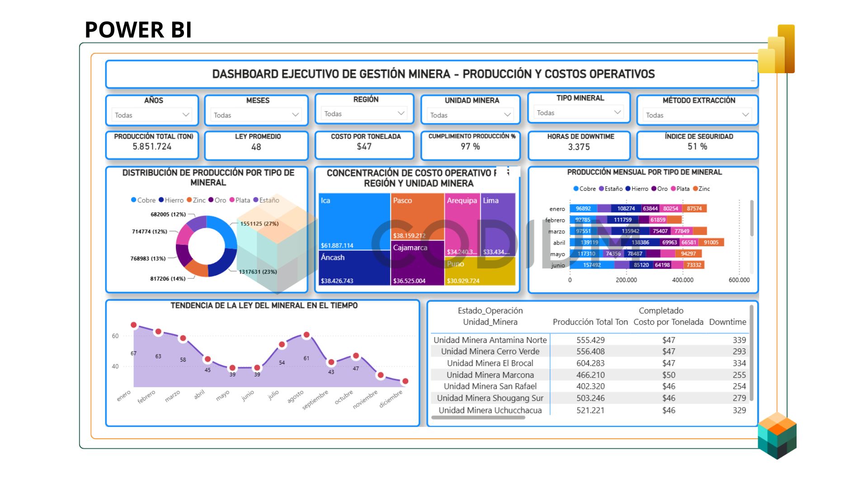Select the Puno tile in the treemap

(x=480, y=271)
